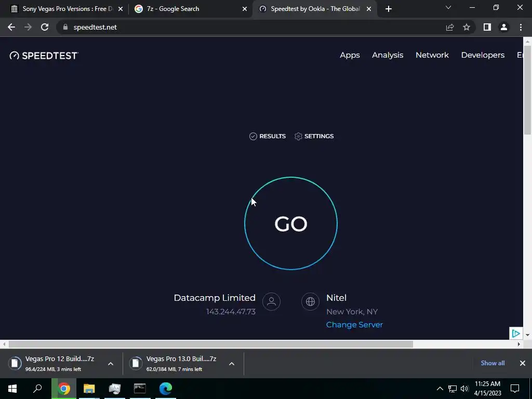Click the Nitel server name
Screen dimensions: 532x399
point(336,298)
